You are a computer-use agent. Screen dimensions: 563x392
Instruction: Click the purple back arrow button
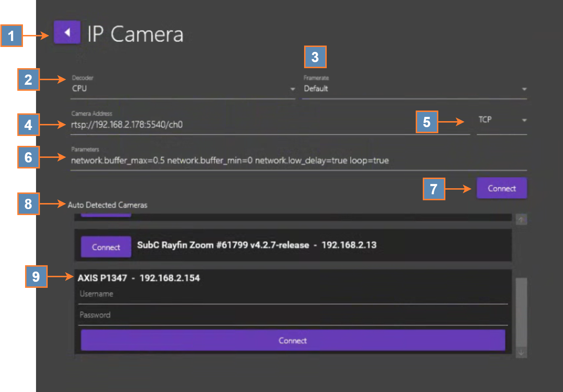(x=67, y=32)
